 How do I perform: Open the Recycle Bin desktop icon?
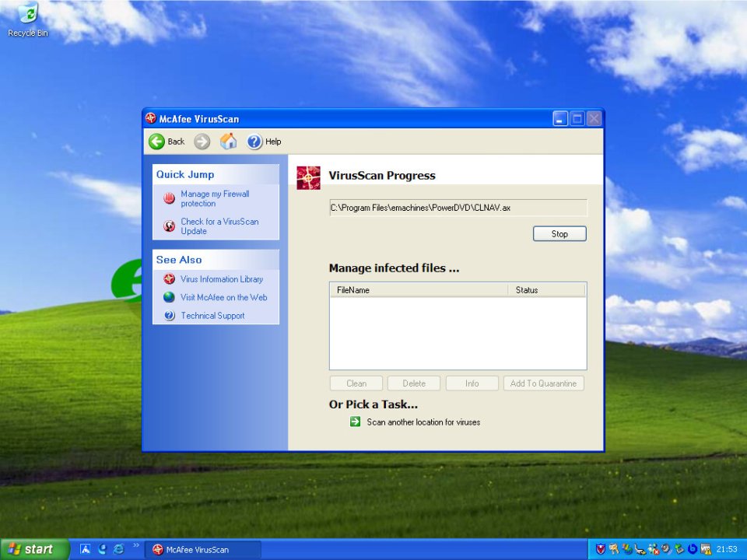(28, 13)
